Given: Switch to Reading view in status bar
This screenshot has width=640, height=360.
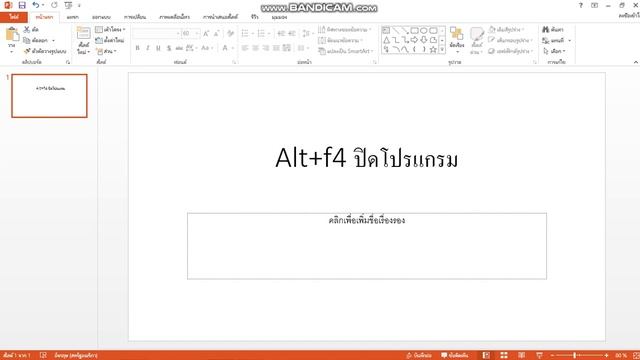Looking at the screenshot, I should click(x=522, y=356).
